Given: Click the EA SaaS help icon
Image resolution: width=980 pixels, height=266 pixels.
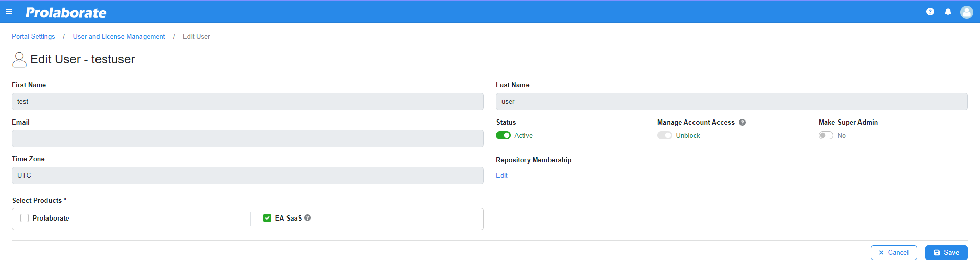Looking at the screenshot, I should [x=307, y=218].
